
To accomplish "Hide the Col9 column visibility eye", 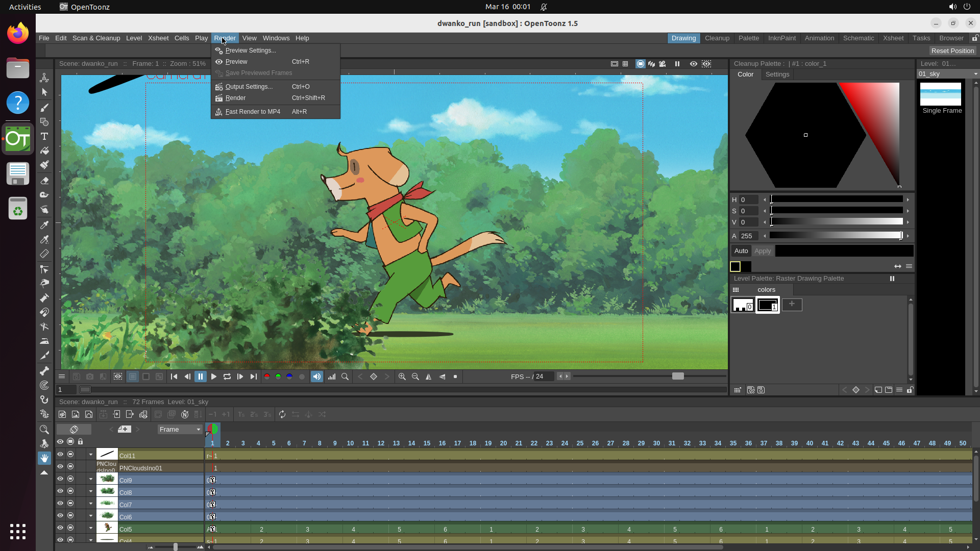I will (x=60, y=479).
